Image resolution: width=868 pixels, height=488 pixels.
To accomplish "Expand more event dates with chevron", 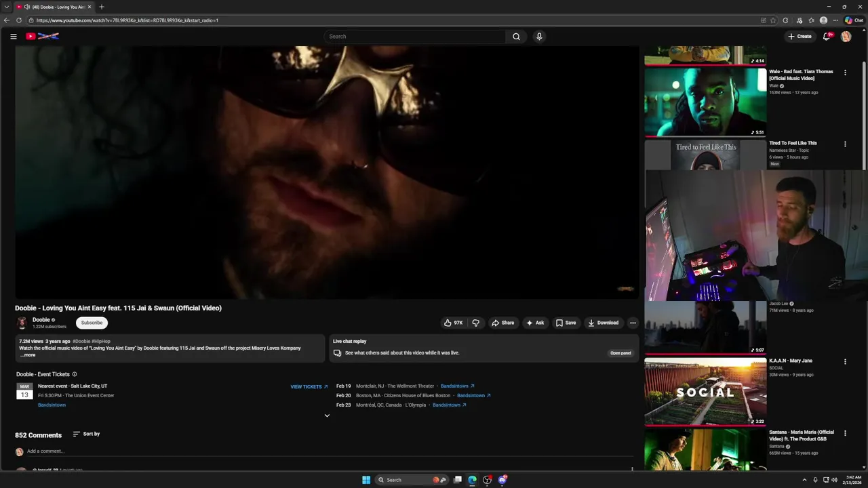I will point(327,415).
